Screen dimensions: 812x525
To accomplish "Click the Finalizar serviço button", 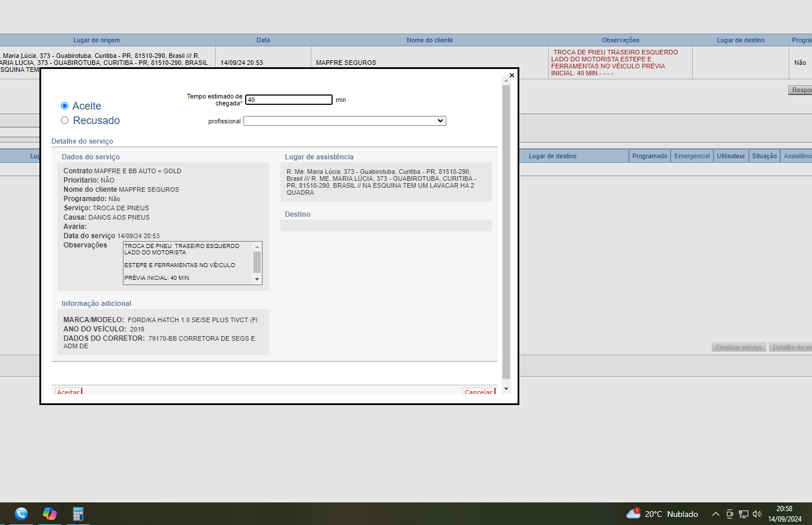I will (x=739, y=347).
